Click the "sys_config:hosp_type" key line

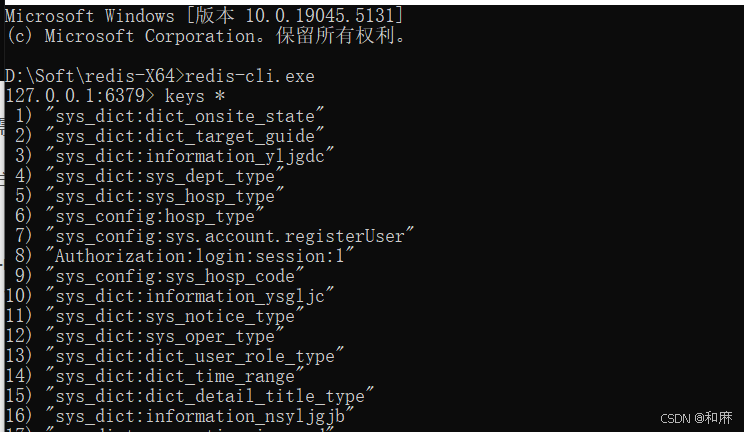pyautogui.click(x=155, y=216)
